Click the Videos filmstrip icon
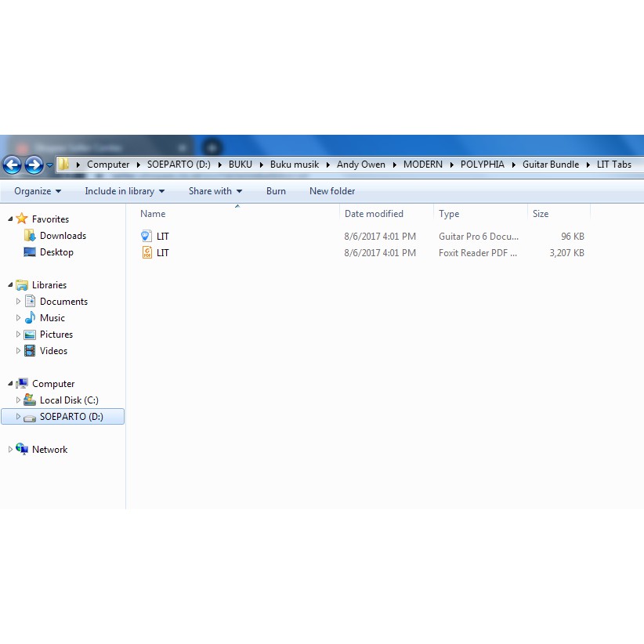 [x=30, y=350]
